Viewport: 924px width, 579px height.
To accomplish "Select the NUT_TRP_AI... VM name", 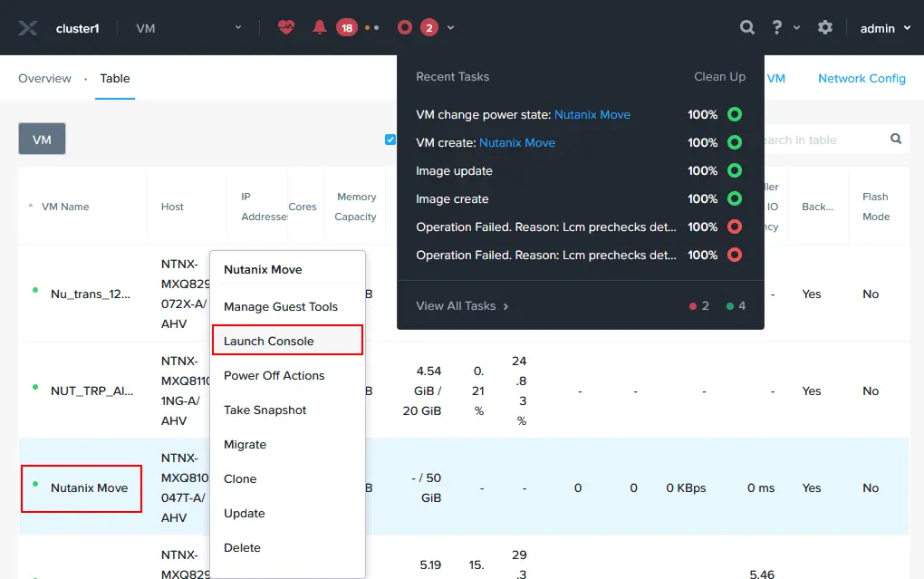I will click(91, 391).
